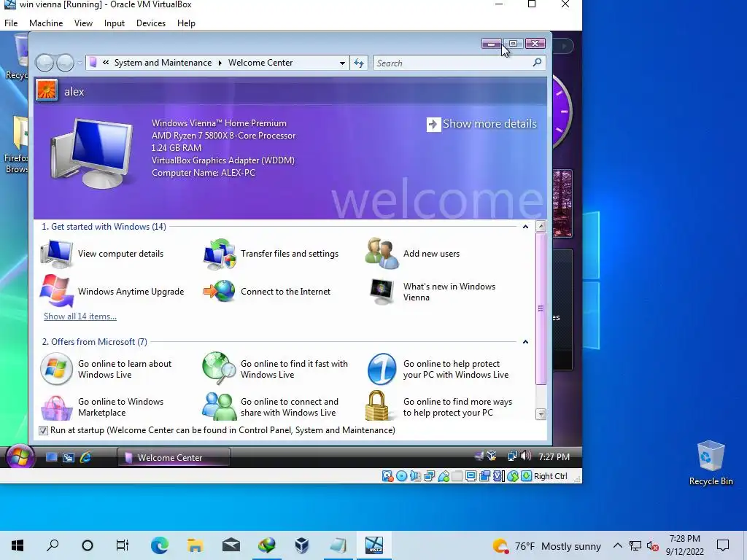The width and height of the screenshot is (747, 560).
Task: Click the search magnifier in Welcome Center
Action: pos(537,63)
